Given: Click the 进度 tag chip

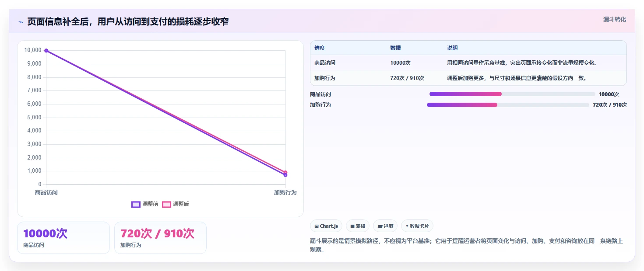Looking at the screenshot, I should click(x=385, y=226).
